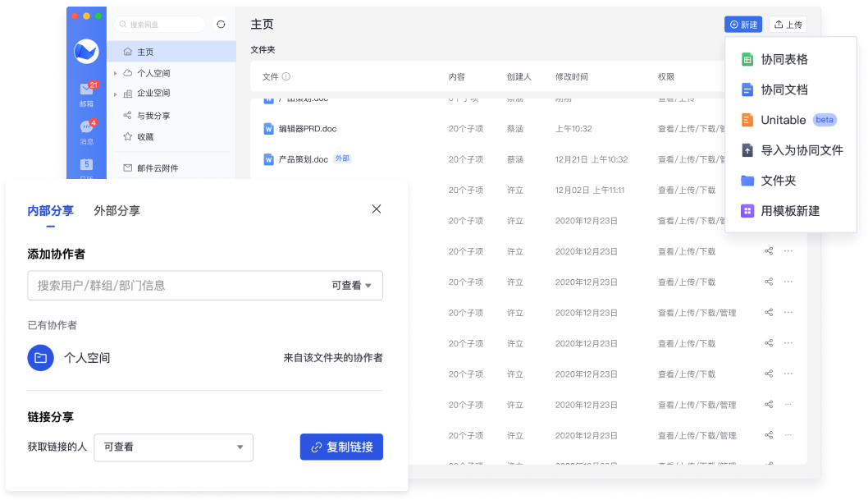The width and height of the screenshot is (868, 500).
Task: Select the 内部分享 tab
Action: [50, 211]
